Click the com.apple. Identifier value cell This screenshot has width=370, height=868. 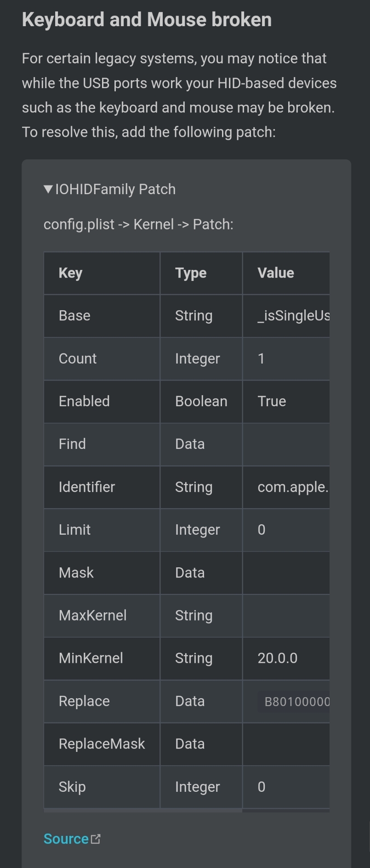coord(293,487)
